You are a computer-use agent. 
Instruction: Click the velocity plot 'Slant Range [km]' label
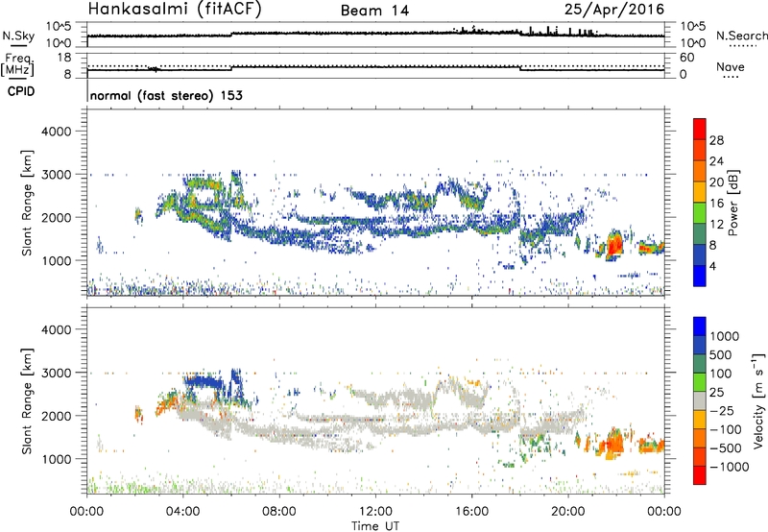point(27,401)
